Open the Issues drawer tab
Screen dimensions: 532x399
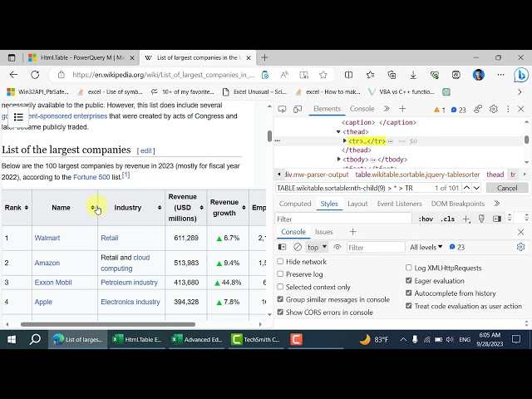pos(323,232)
